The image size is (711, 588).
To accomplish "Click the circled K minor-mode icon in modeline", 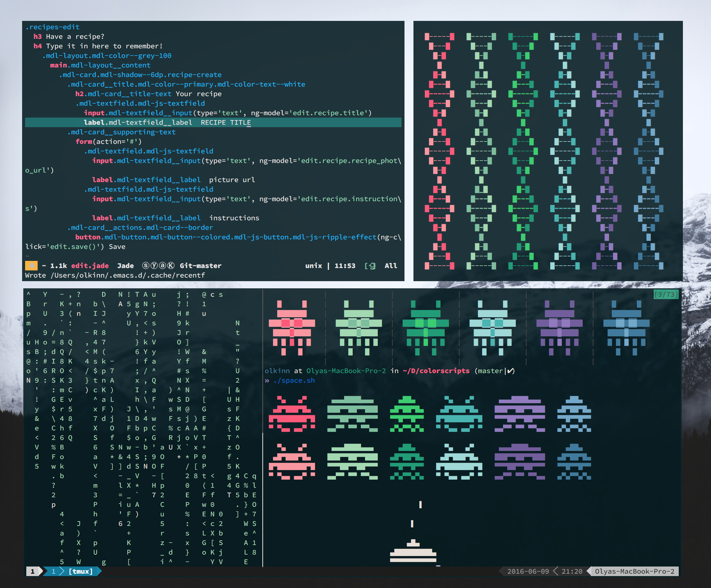I will (x=171, y=266).
